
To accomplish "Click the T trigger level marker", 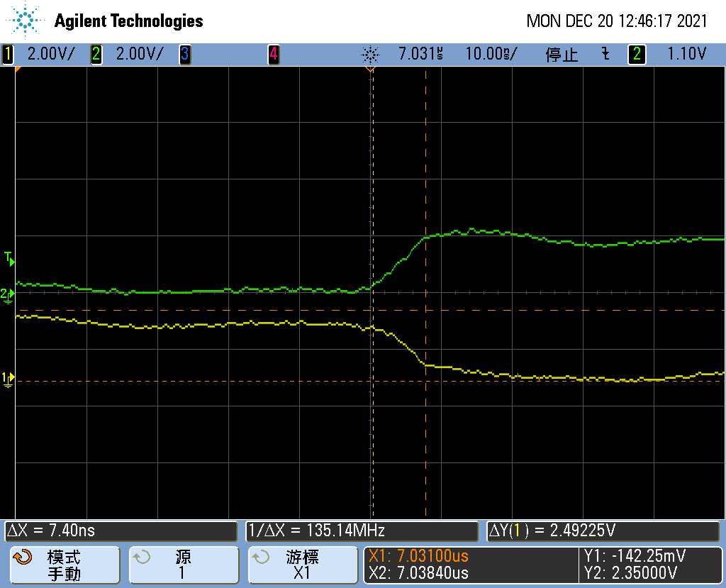I will pos(9,260).
